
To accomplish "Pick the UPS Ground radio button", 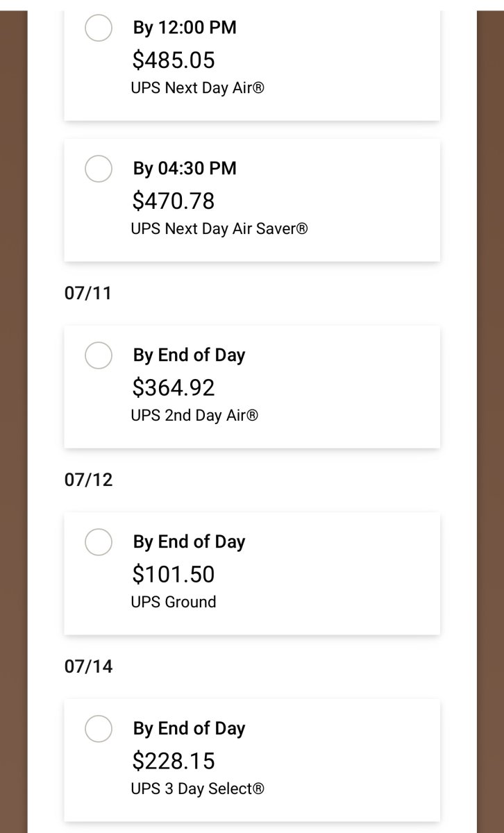I will [x=99, y=542].
